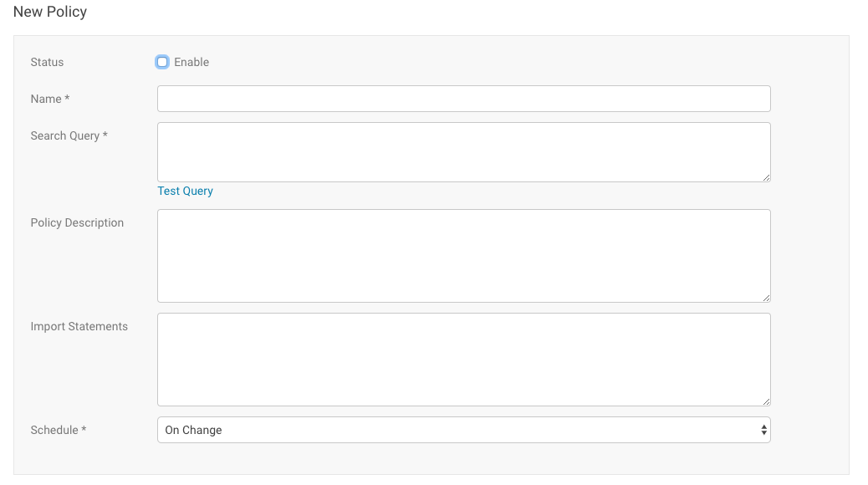Screen dimensions: 868x485
Task: Grab the Search Query resize handle
Action: [x=765, y=176]
